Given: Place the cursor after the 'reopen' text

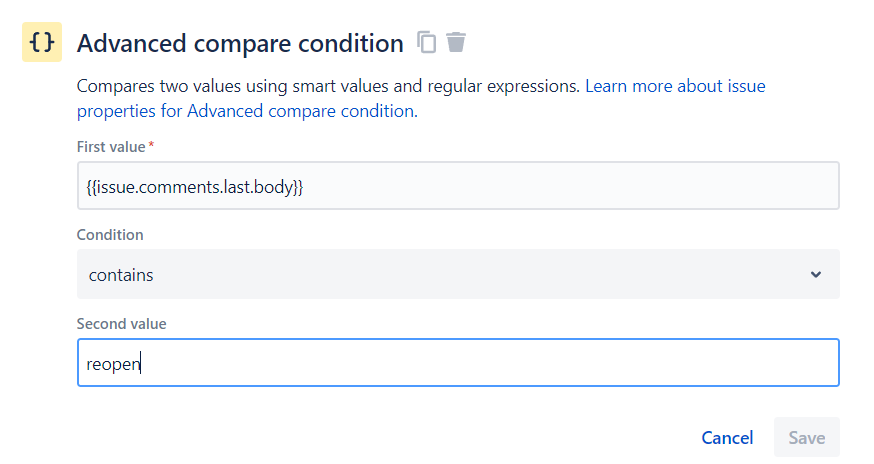Looking at the screenshot, I should 142,364.
